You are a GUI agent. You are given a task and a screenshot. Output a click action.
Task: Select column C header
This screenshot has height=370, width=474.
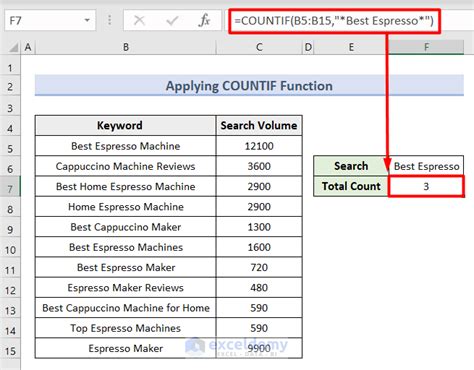[x=259, y=47]
